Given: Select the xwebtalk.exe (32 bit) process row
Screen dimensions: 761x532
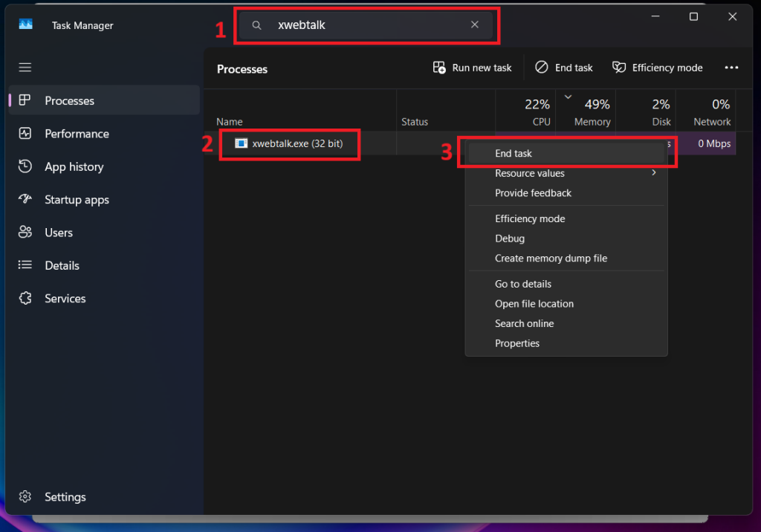Looking at the screenshot, I should (297, 143).
